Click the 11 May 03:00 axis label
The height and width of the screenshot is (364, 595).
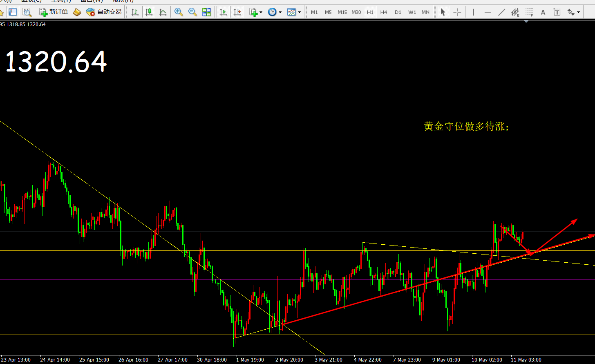click(526, 360)
